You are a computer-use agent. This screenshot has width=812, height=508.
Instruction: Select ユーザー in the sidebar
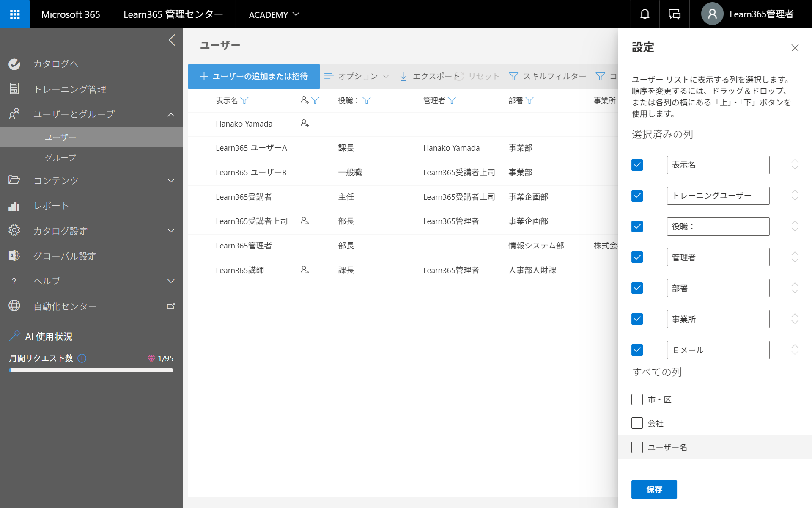[91, 137]
